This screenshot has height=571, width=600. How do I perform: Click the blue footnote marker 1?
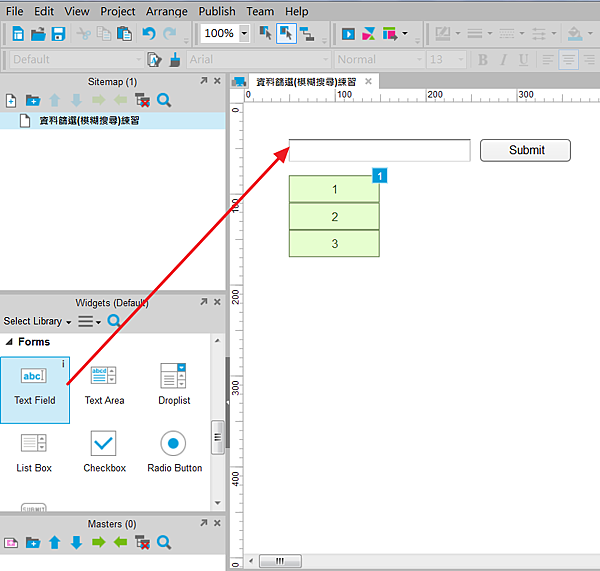pyautogui.click(x=380, y=176)
